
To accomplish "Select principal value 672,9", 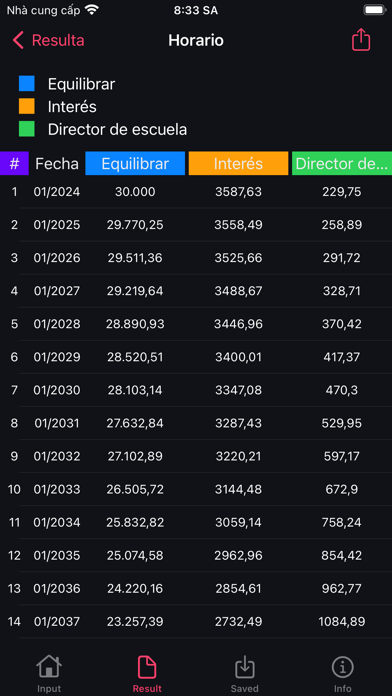I will click(x=342, y=490).
